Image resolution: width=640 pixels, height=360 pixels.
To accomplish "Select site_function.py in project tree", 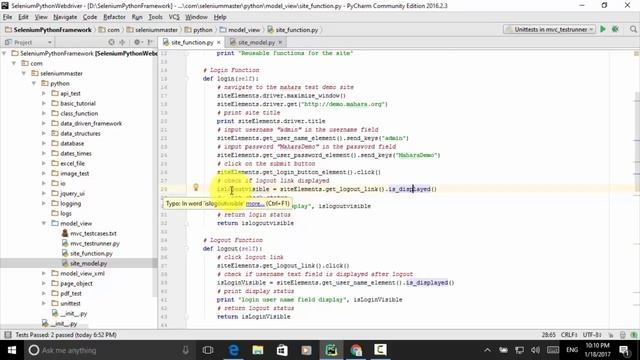I will pyautogui.click(x=91, y=253).
